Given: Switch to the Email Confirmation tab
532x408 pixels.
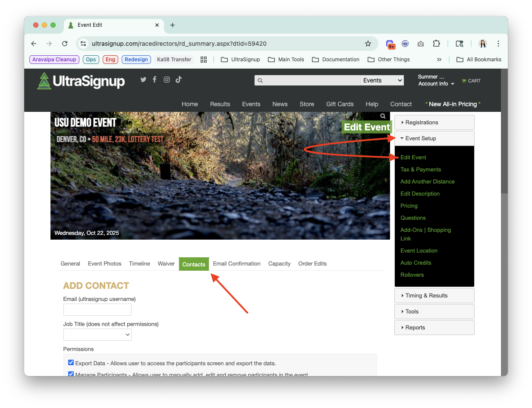Looking at the screenshot, I should [x=237, y=264].
